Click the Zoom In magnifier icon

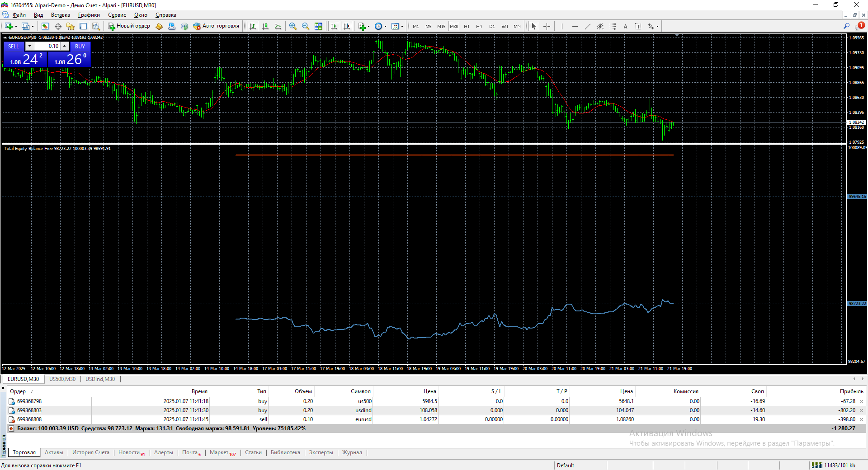(293, 26)
